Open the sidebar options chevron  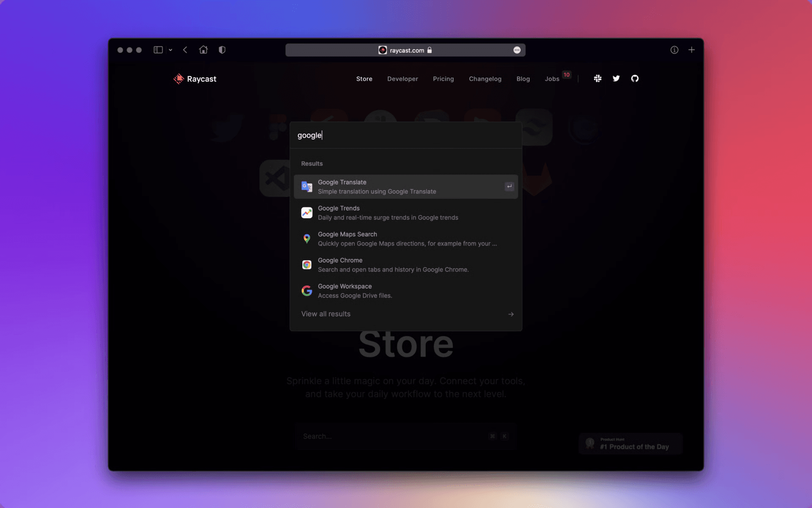click(x=170, y=50)
